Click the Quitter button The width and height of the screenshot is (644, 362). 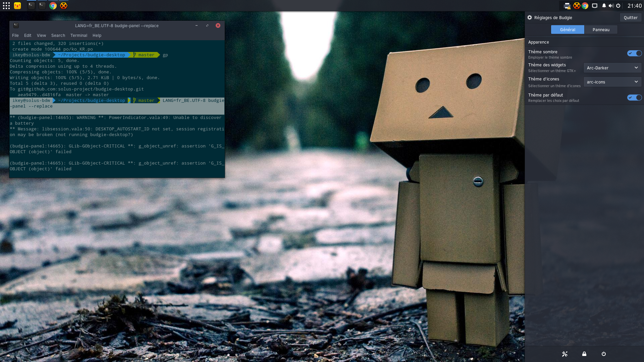pos(631,17)
